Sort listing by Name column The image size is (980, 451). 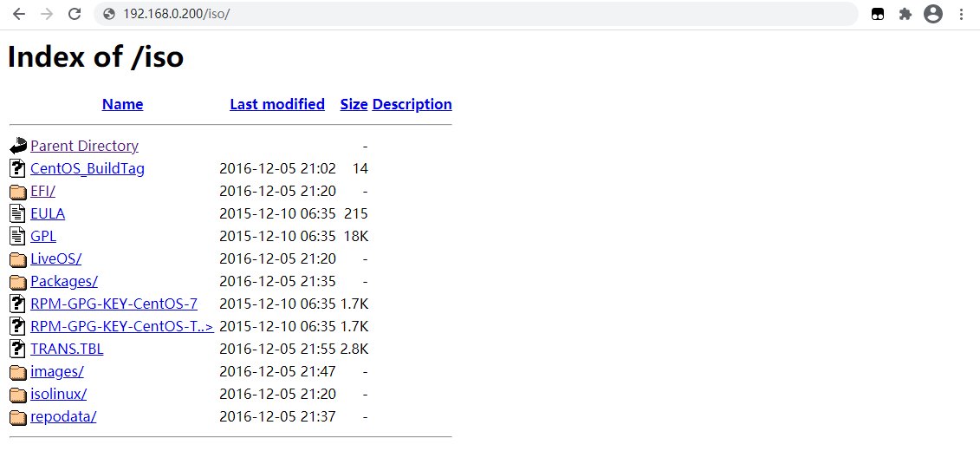coord(122,104)
